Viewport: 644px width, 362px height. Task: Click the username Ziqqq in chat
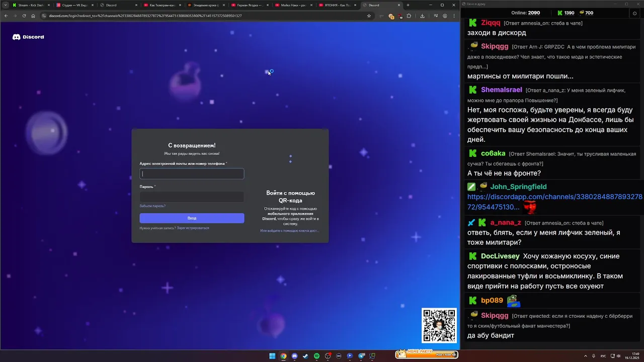[x=491, y=23]
